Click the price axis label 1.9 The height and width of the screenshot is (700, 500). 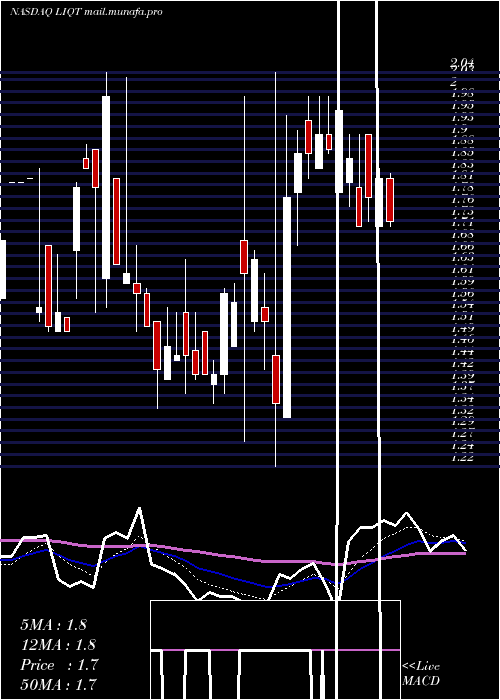pos(458,130)
